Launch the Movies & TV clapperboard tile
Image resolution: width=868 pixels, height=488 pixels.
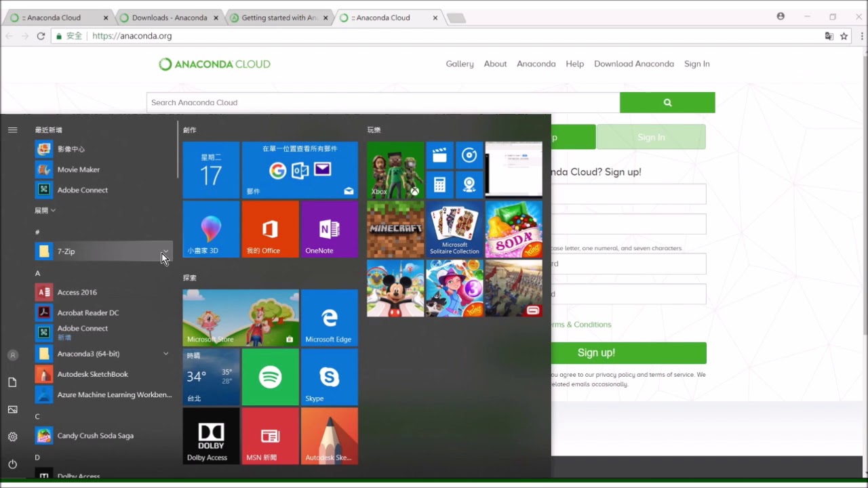coord(439,155)
